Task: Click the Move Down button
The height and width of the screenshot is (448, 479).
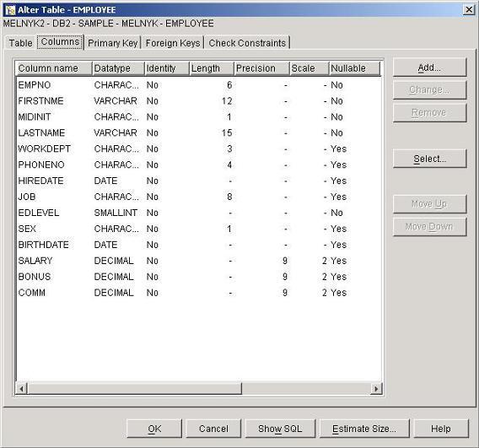Action: coord(429,226)
